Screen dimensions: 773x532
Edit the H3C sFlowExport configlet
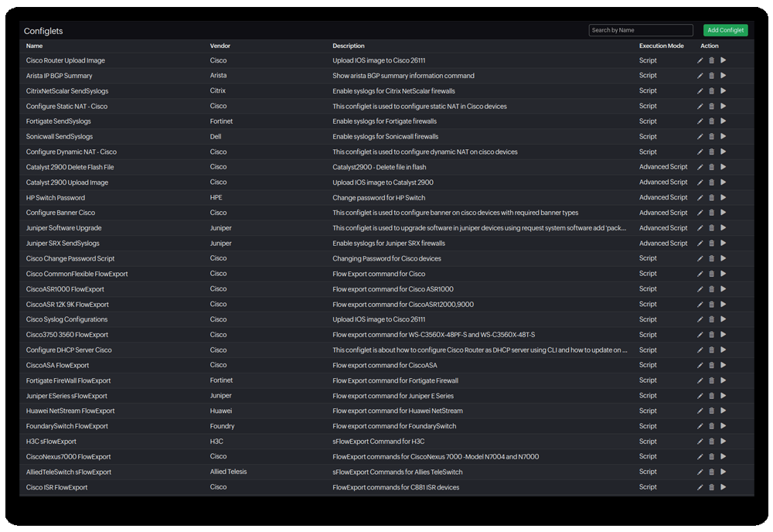click(700, 442)
